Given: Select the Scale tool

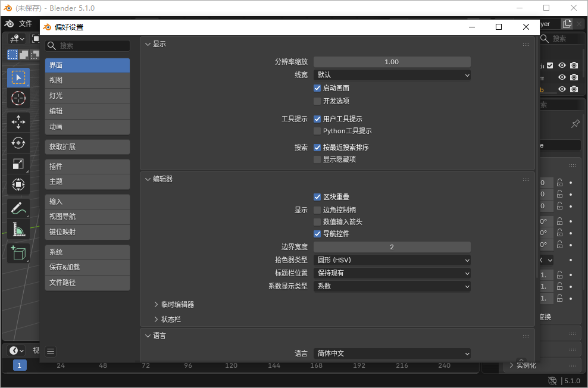Looking at the screenshot, I should [18, 164].
